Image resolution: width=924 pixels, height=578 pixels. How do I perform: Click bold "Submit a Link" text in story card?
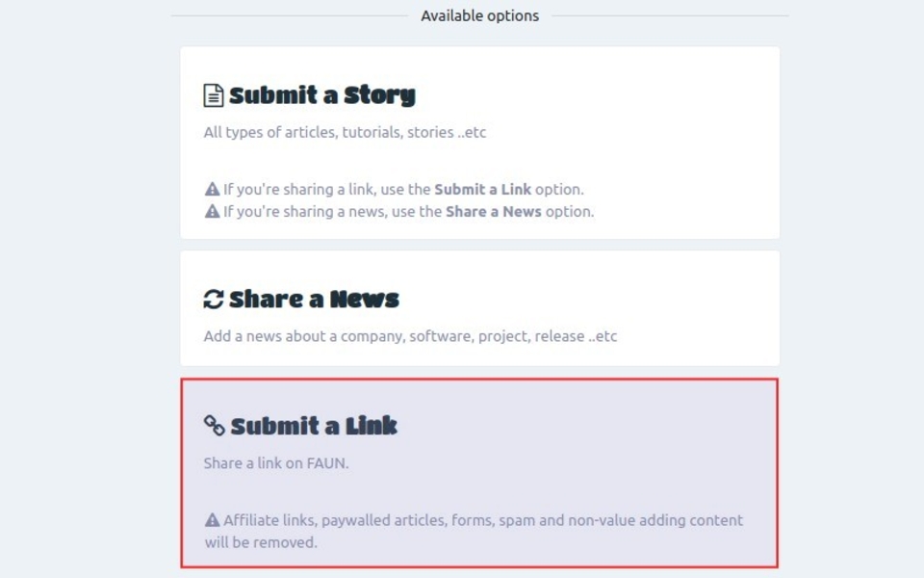click(482, 190)
